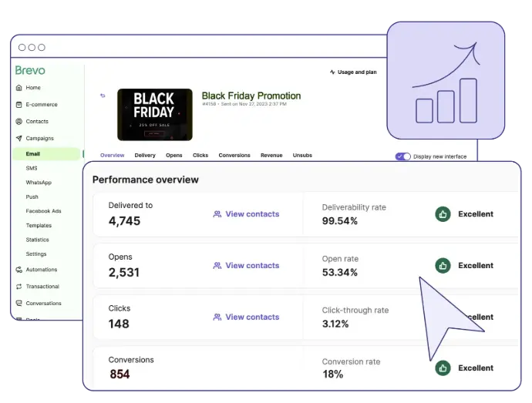Viewport: 532px width, 403px height.
Task: Toggle the Display new interface switch
Action: (x=402, y=156)
